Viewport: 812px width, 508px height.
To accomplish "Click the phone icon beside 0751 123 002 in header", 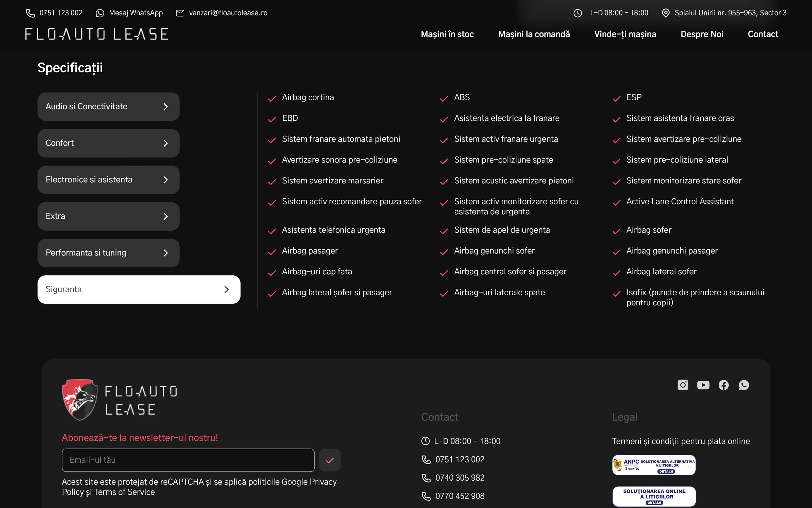I will (x=30, y=13).
